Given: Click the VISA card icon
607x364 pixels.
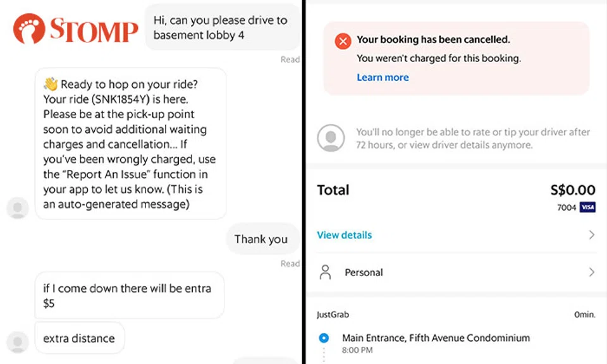Looking at the screenshot, I should coord(587,207).
